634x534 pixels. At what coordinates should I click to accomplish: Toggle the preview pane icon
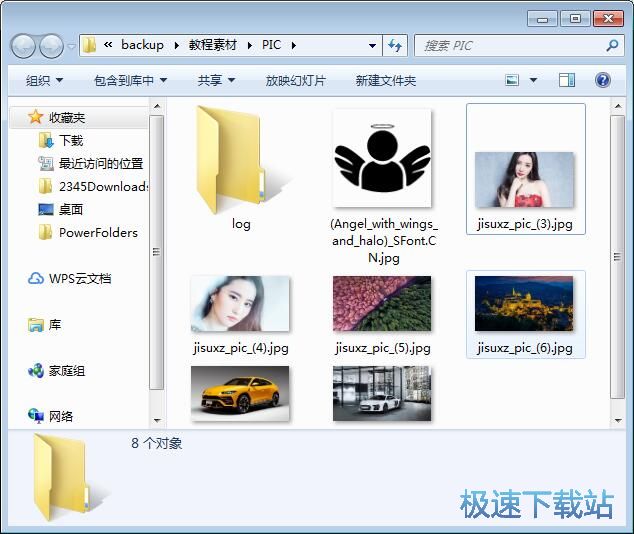(567, 80)
